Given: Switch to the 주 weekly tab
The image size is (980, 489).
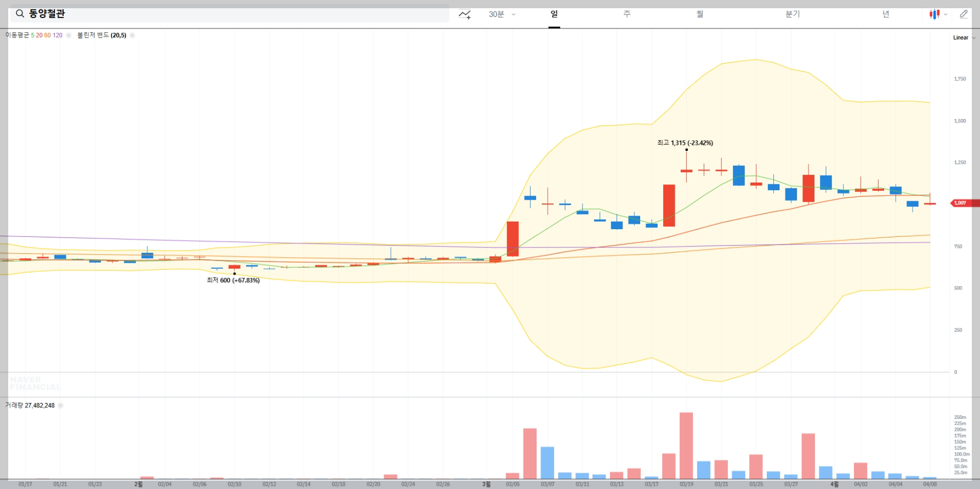Looking at the screenshot, I should point(627,14).
